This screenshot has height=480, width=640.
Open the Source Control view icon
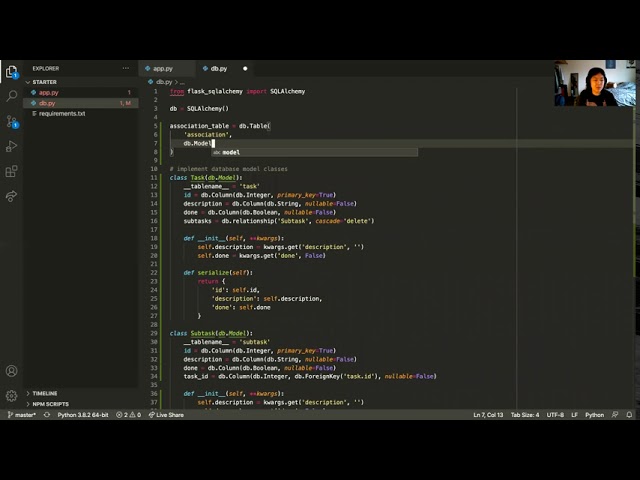[x=11, y=121]
